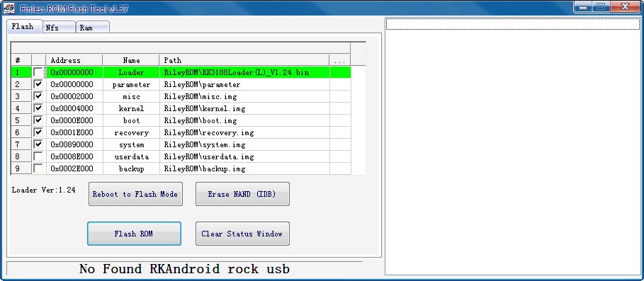Uncheck the misc row checkbox

(x=38, y=96)
